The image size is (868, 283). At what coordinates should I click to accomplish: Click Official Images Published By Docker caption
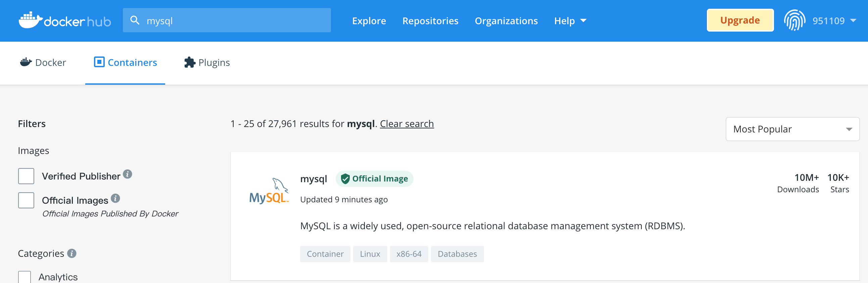point(110,213)
